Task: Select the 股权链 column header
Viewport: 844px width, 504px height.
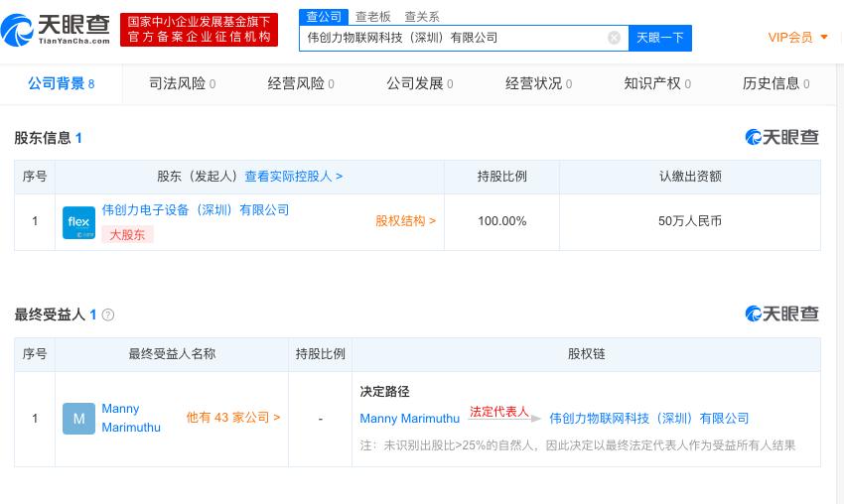Action: pyautogui.click(x=586, y=354)
